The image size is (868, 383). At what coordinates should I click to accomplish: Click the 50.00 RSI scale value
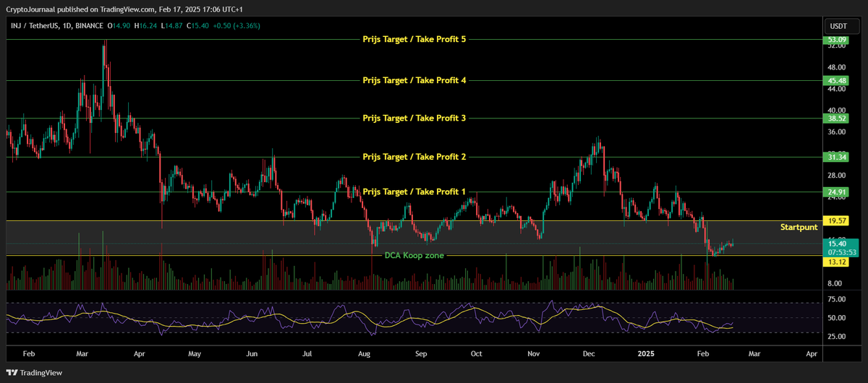(x=838, y=318)
